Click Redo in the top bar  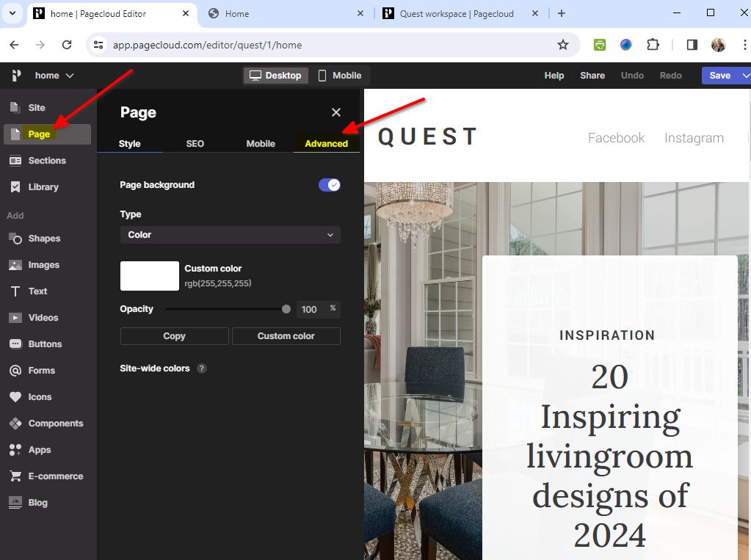pos(670,76)
